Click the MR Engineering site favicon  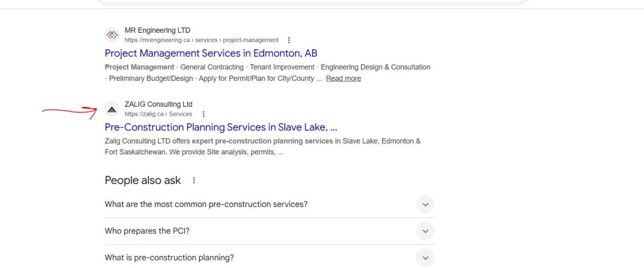112,35
